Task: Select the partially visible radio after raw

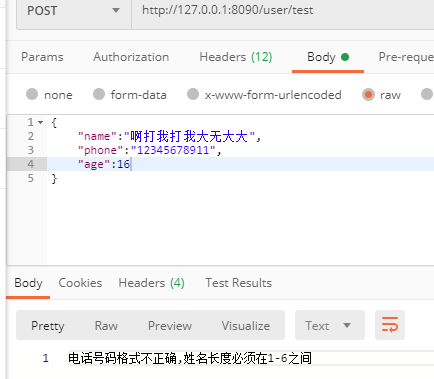Action: pyautogui.click(x=427, y=94)
